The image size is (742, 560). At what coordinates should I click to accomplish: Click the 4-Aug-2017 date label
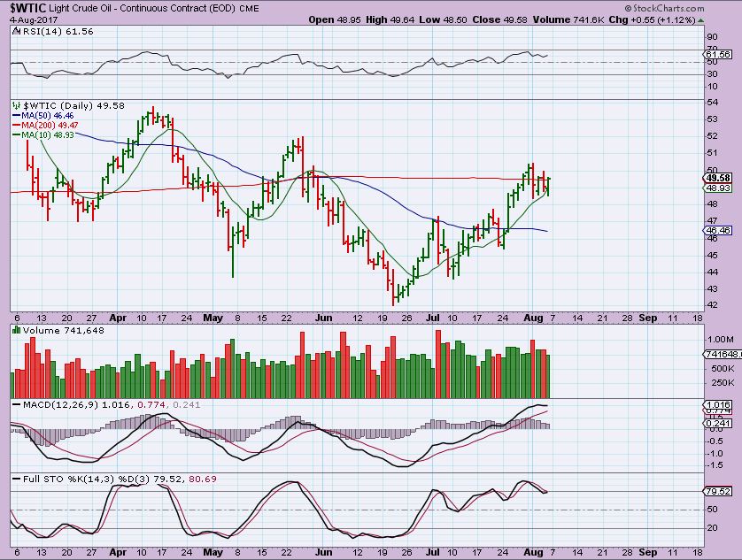coord(34,20)
